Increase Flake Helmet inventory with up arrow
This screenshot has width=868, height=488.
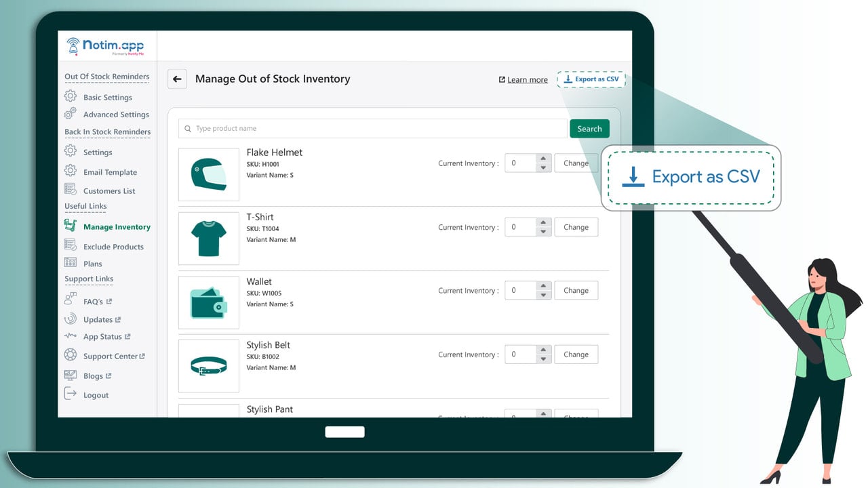[543, 159]
